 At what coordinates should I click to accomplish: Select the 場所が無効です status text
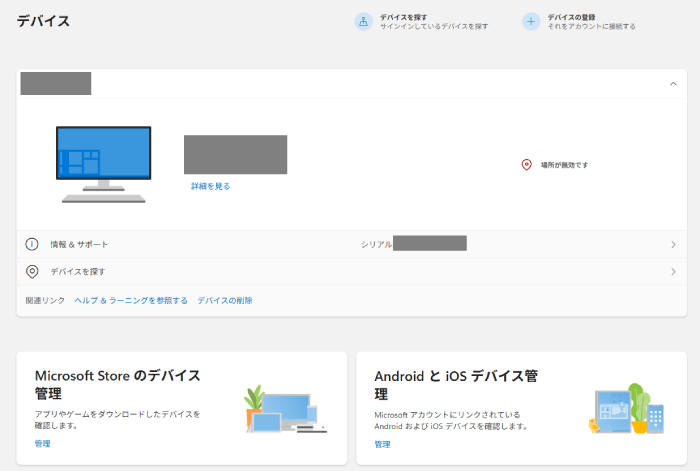point(564,165)
